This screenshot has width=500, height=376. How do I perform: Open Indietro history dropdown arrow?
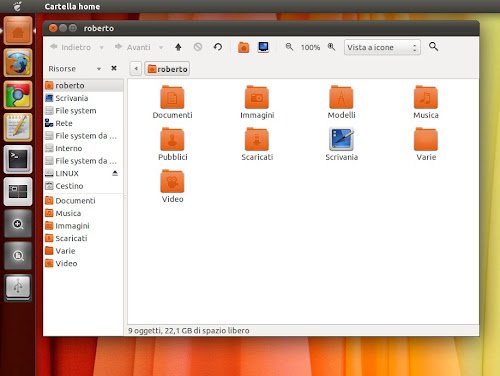click(101, 48)
